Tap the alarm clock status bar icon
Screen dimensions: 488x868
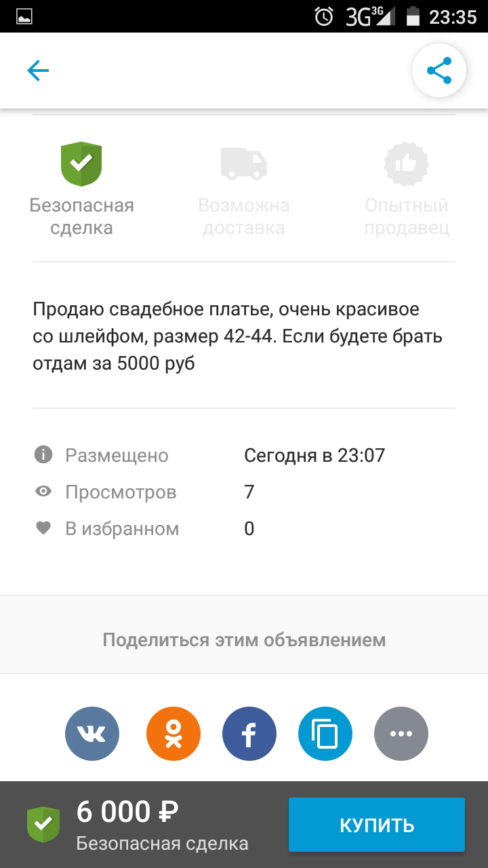click(x=325, y=16)
